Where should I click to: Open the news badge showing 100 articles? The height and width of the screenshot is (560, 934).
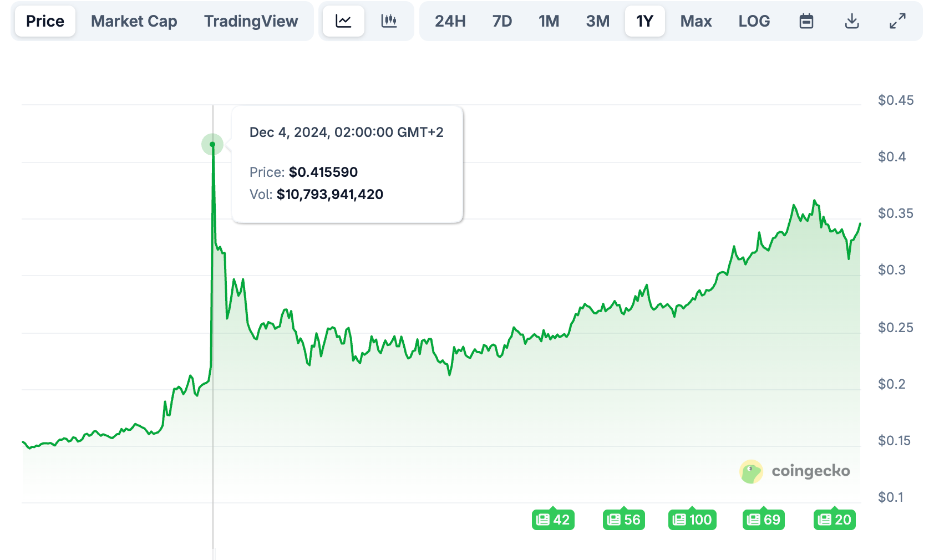pyautogui.click(x=692, y=520)
